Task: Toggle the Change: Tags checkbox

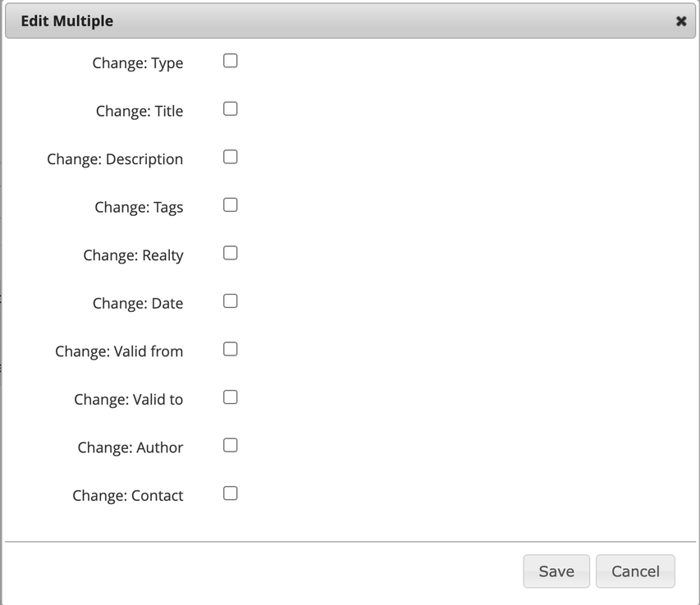Action: pos(231,205)
